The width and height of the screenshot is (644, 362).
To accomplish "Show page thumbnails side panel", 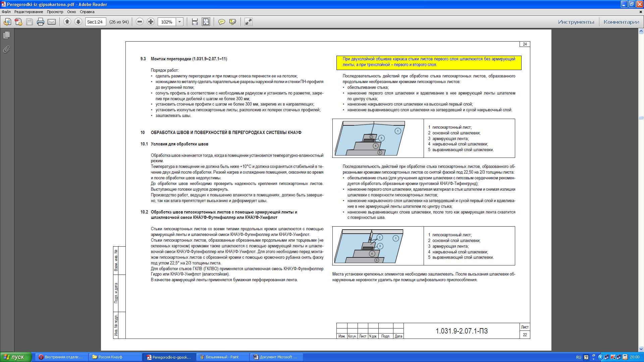I will [6, 35].
